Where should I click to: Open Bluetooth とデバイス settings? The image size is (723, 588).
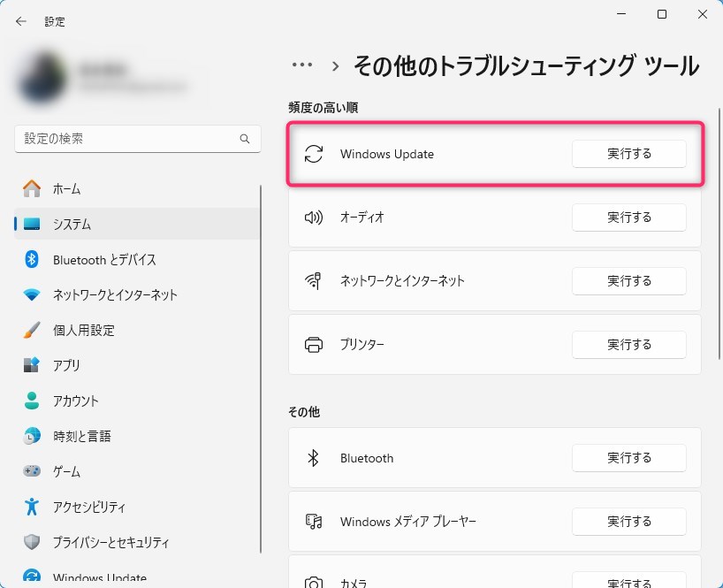104,259
